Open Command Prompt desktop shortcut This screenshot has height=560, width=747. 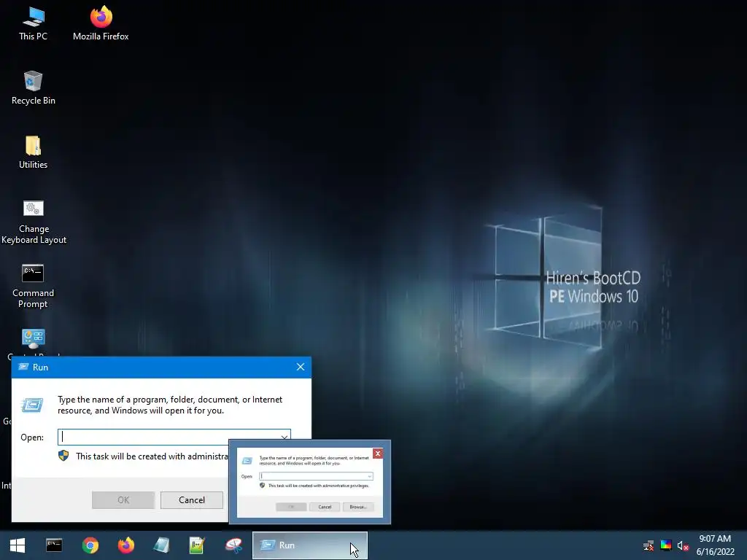click(x=33, y=286)
